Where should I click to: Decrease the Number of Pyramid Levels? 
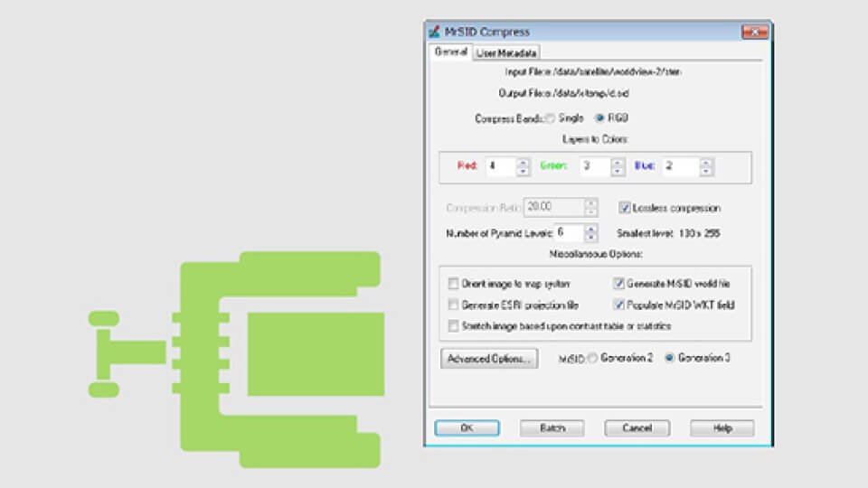pyautogui.click(x=590, y=238)
